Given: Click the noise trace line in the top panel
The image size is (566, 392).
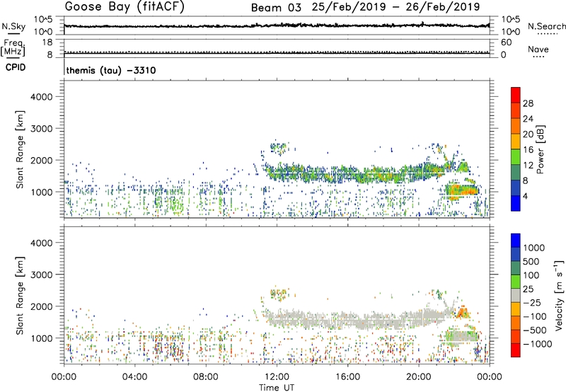Looking at the screenshot, I should [277, 25].
